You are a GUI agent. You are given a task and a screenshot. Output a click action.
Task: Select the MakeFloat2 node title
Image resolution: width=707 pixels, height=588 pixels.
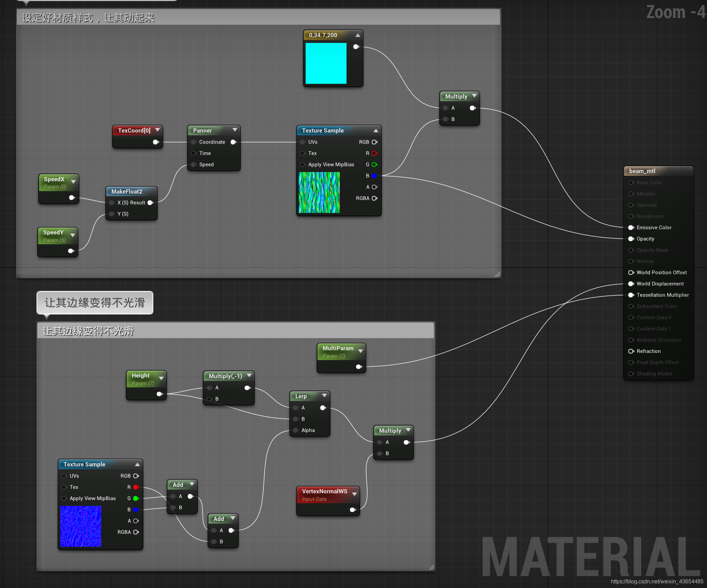tap(127, 191)
